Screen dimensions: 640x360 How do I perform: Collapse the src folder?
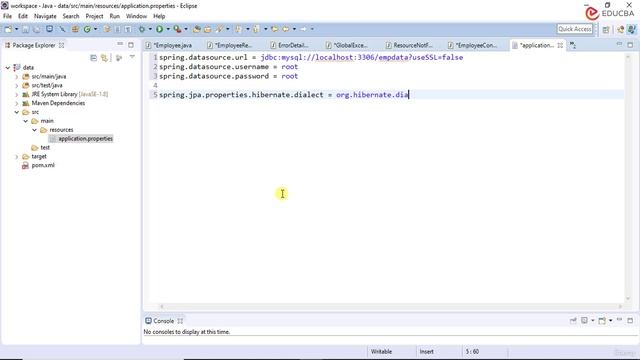[17, 112]
